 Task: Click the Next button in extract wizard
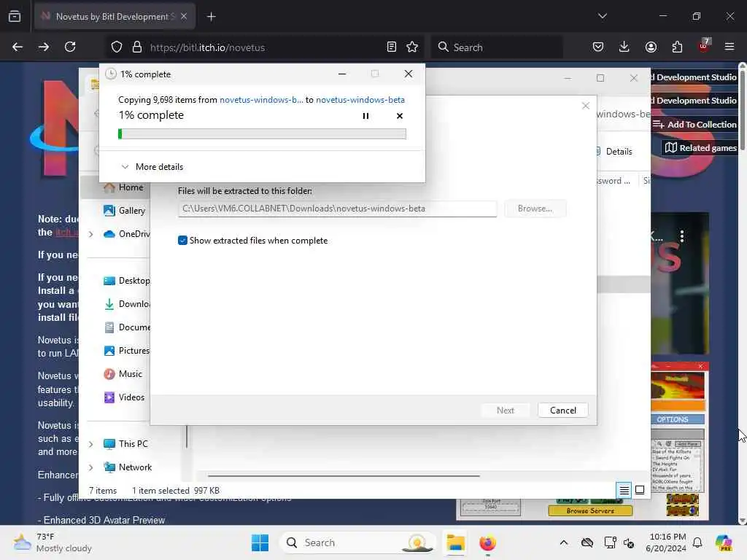505,410
